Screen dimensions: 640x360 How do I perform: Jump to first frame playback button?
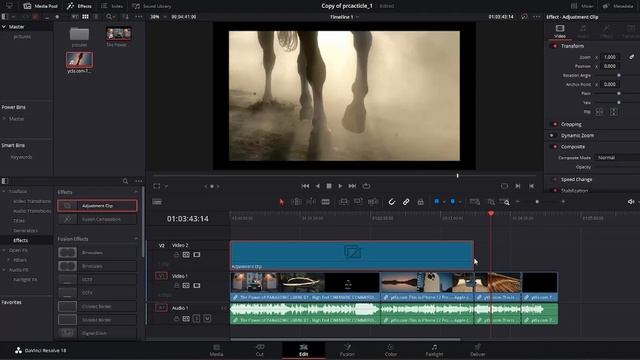pyautogui.click(x=305, y=186)
